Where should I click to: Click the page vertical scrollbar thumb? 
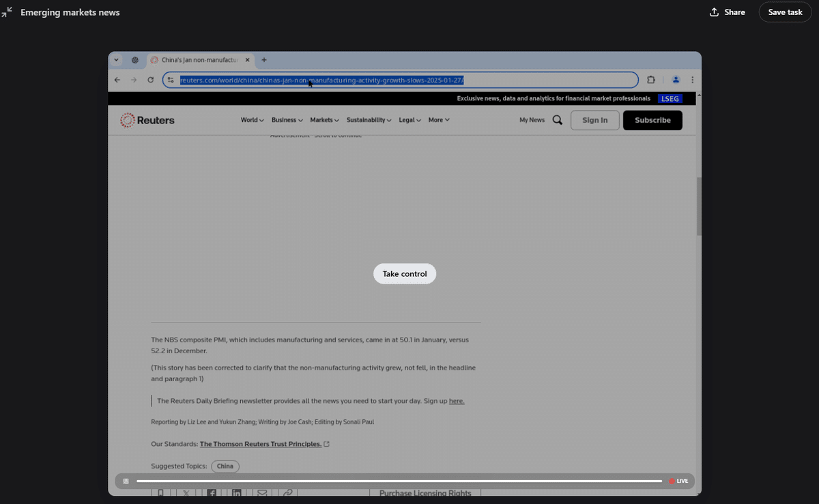[x=699, y=207]
